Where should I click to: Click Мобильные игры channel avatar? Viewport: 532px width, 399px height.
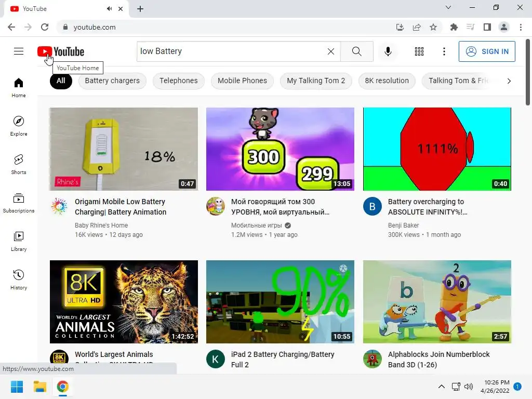(x=216, y=206)
